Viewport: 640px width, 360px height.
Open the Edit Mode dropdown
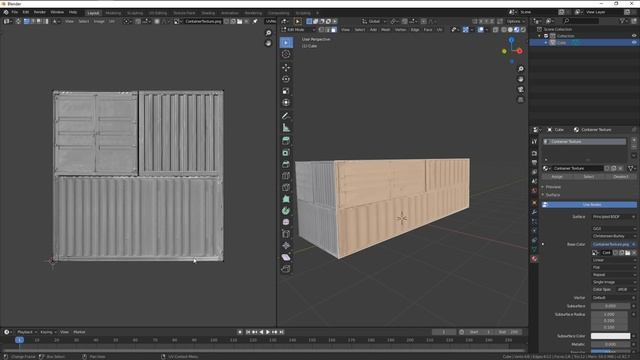click(298, 30)
